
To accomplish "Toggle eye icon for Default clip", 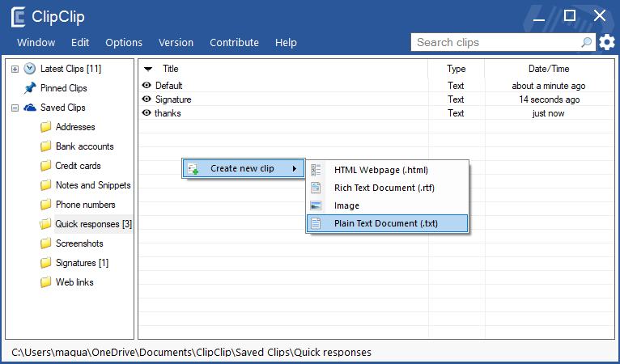I will point(147,86).
